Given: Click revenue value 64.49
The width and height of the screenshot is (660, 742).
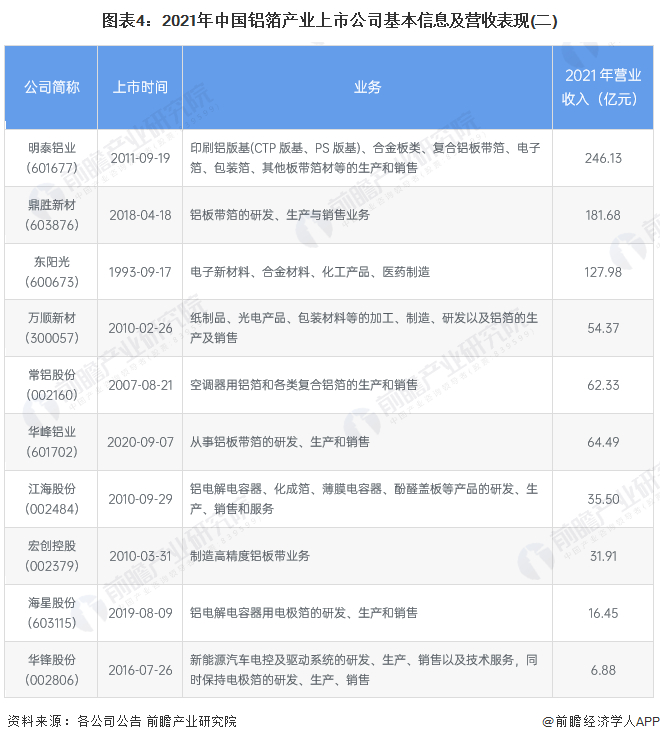Looking at the screenshot, I should (x=603, y=442).
